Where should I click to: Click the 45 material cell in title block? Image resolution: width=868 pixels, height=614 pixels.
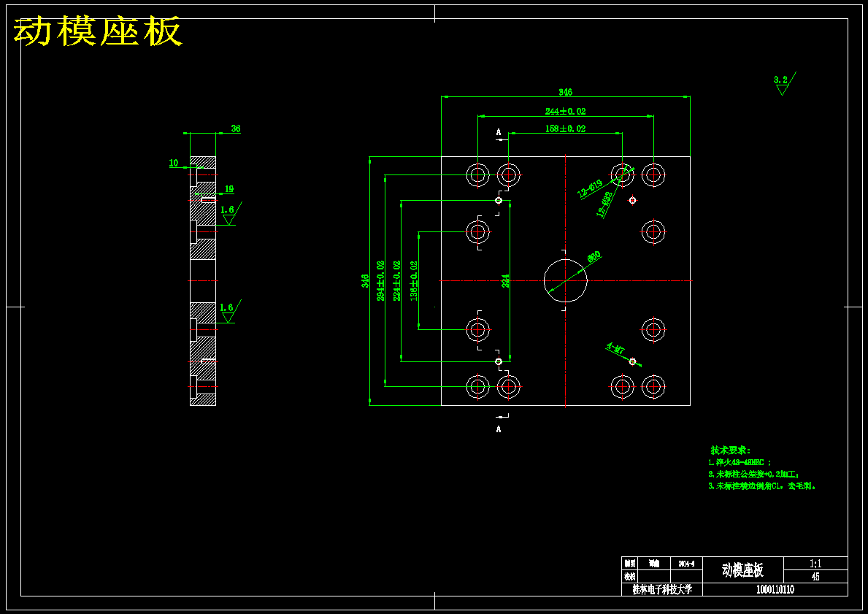pos(815,576)
